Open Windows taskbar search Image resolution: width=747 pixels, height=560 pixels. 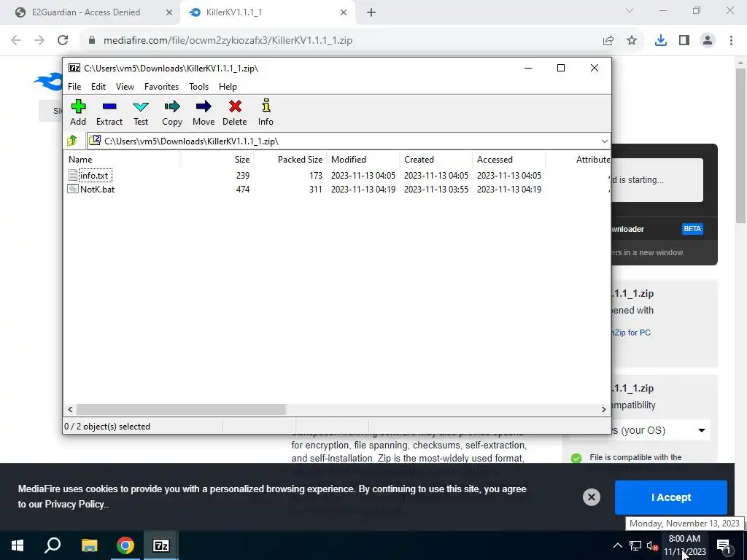pyautogui.click(x=53, y=545)
